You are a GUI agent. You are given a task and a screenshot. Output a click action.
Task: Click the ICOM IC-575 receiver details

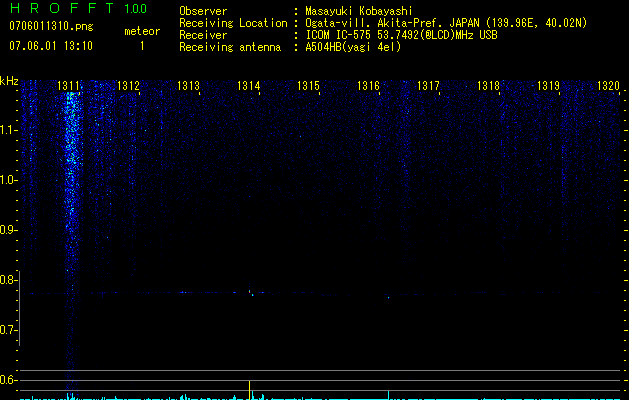(401, 35)
